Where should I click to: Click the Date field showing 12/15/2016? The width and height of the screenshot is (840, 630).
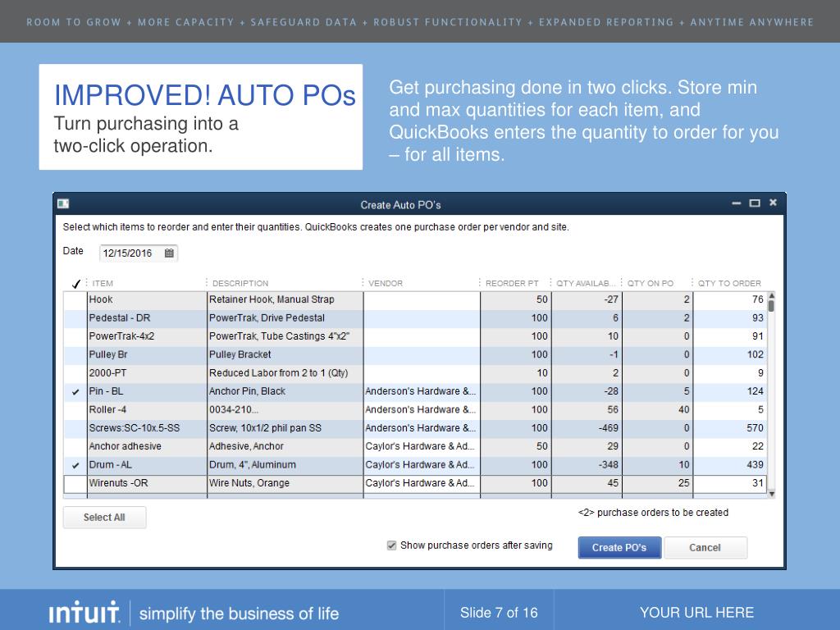tap(139, 253)
